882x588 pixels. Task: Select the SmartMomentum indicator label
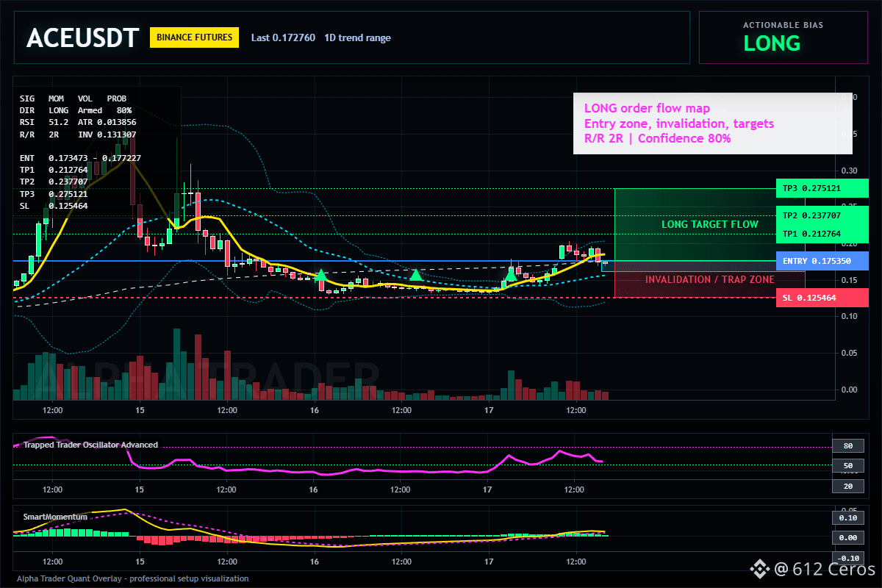tap(55, 517)
